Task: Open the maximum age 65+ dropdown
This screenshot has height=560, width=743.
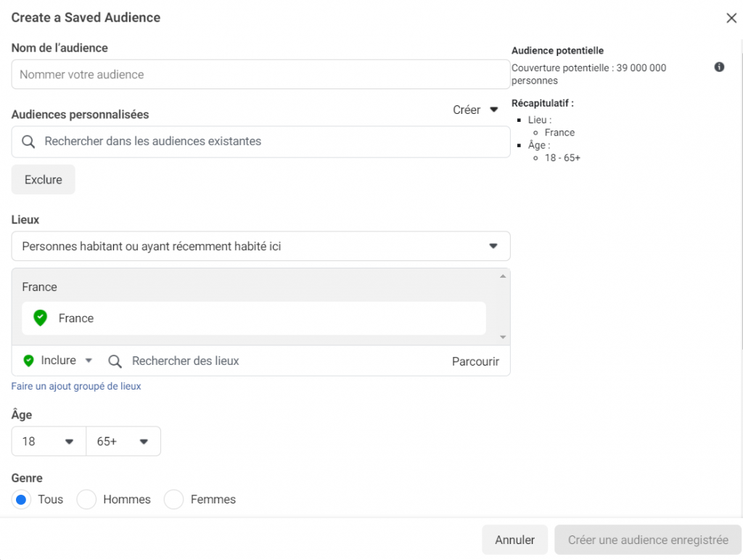Action: [123, 441]
